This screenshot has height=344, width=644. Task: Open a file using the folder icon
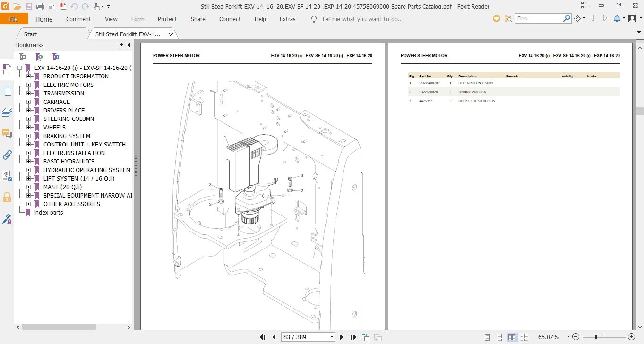[17, 7]
